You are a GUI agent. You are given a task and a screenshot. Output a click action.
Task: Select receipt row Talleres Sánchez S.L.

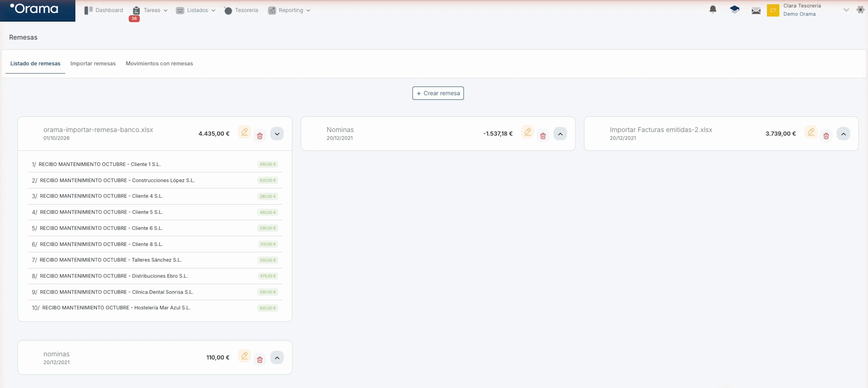[155, 260]
